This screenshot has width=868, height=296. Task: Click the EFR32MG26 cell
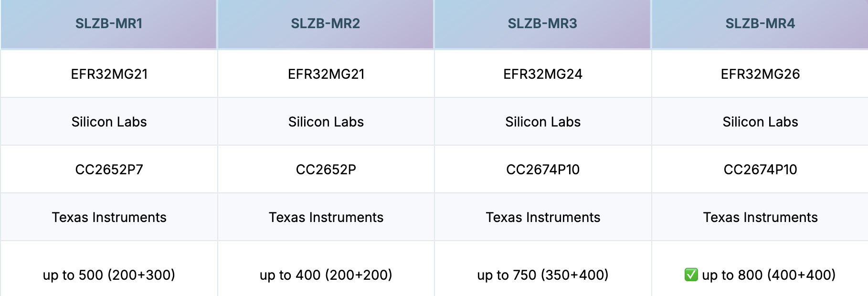[760, 74]
